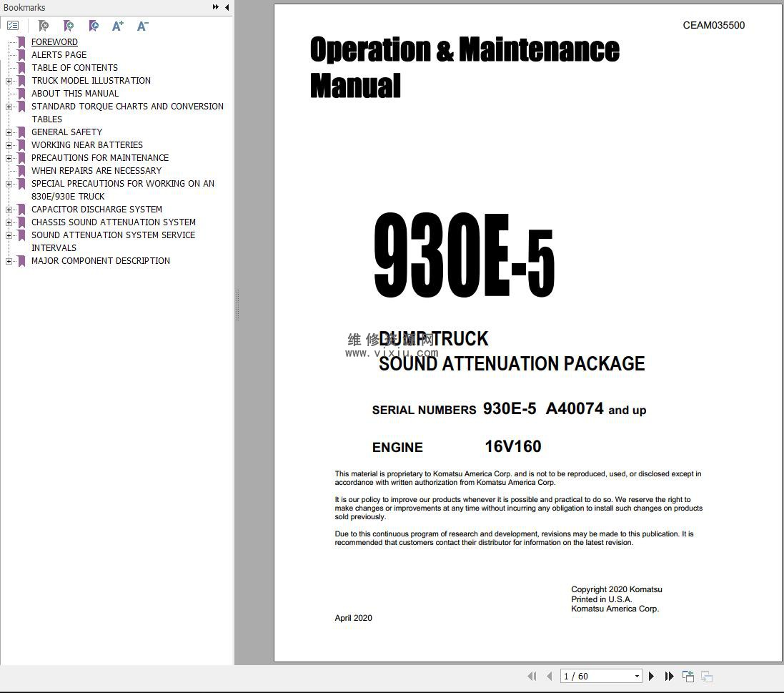
Task: Open the bookmarks options menu icon
Action: pos(13,26)
